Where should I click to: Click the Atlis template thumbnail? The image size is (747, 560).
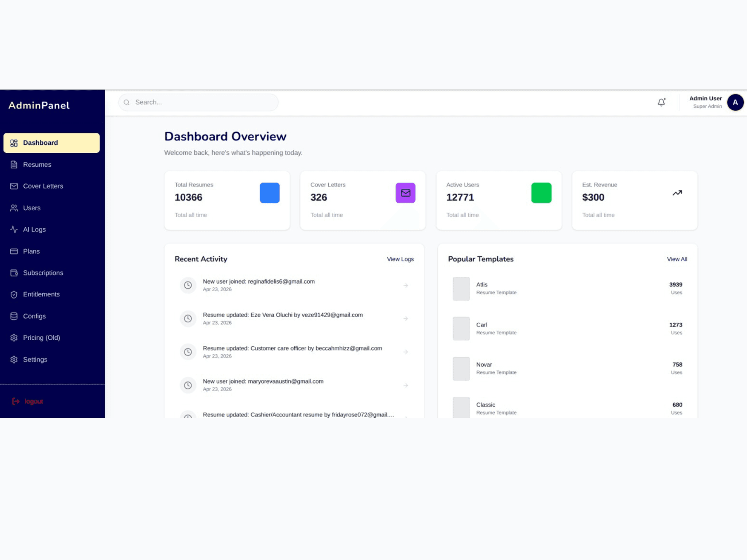tap(461, 289)
